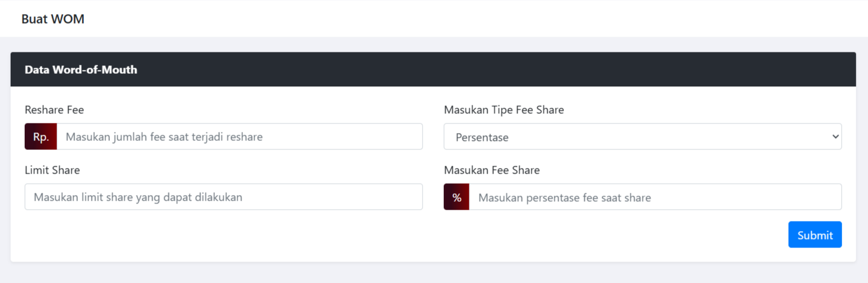
Task: Click the Reshare Fee label
Action: pyautogui.click(x=54, y=110)
